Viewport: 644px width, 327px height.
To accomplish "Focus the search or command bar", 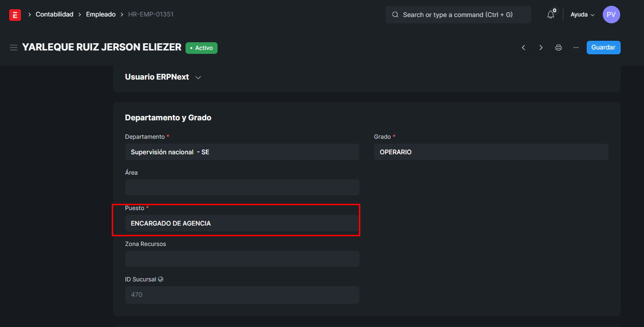I will [x=458, y=15].
